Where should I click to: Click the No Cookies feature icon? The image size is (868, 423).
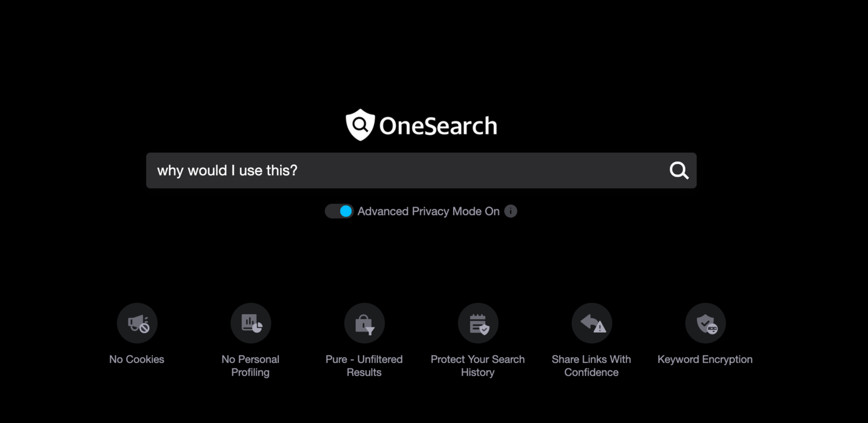137,323
